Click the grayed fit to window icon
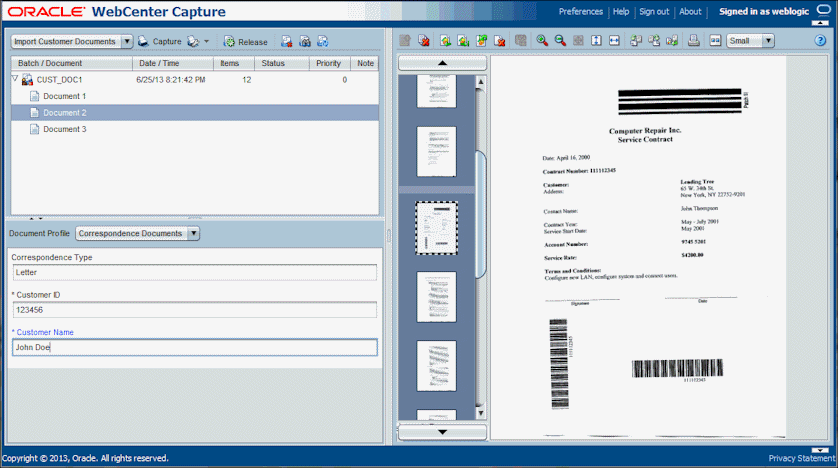This screenshot has width=838, height=468. click(578, 41)
